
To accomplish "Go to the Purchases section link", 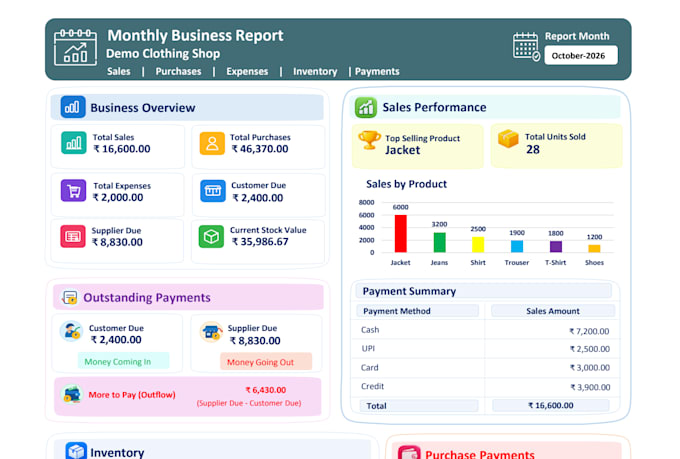I will [178, 72].
